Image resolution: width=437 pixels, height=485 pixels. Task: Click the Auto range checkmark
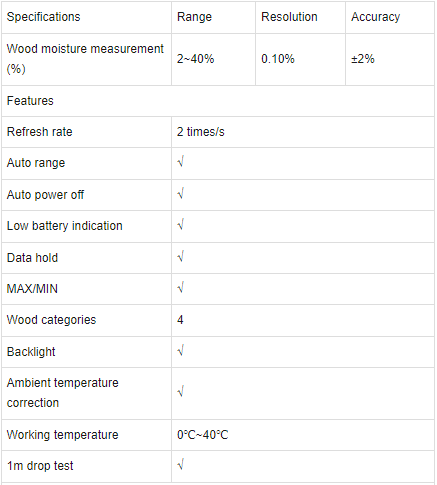click(181, 162)
